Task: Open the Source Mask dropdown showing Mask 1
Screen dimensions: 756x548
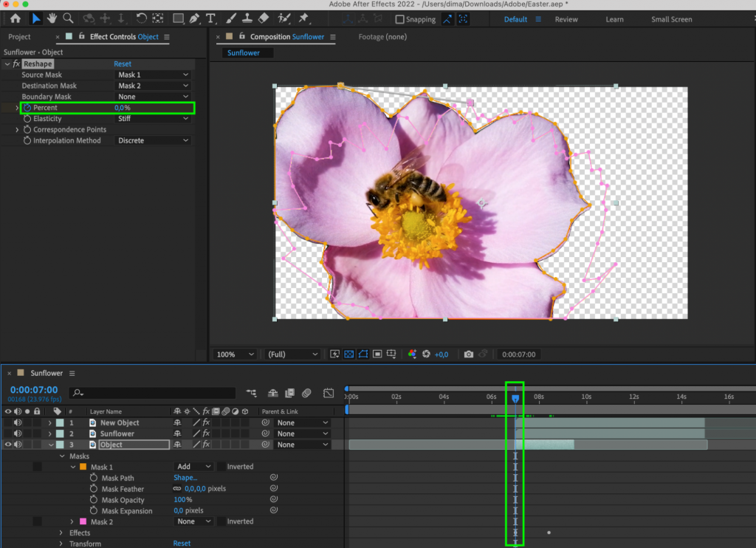Action: click(153, 75)
